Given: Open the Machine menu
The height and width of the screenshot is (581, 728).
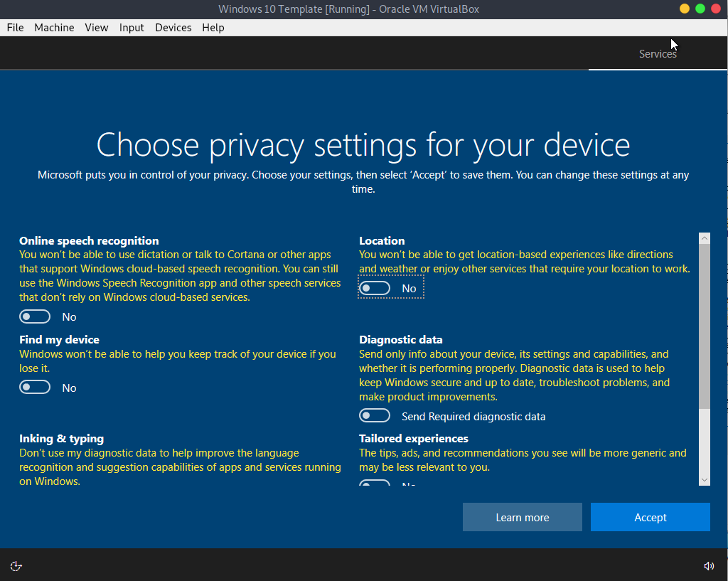Looking at the screenshot, I should (x=54, y=28).
